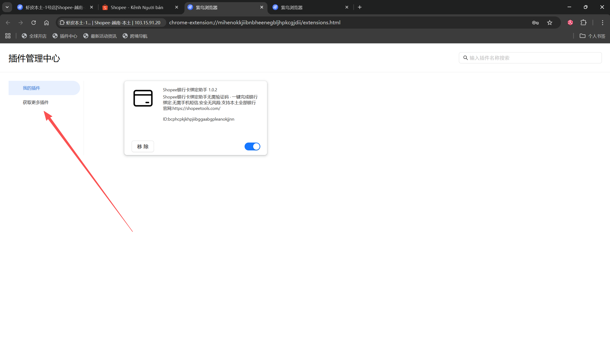The height and width of the screenshot is (364, 610).
Task: Click the forward navigation arrow
Action: 21,23
